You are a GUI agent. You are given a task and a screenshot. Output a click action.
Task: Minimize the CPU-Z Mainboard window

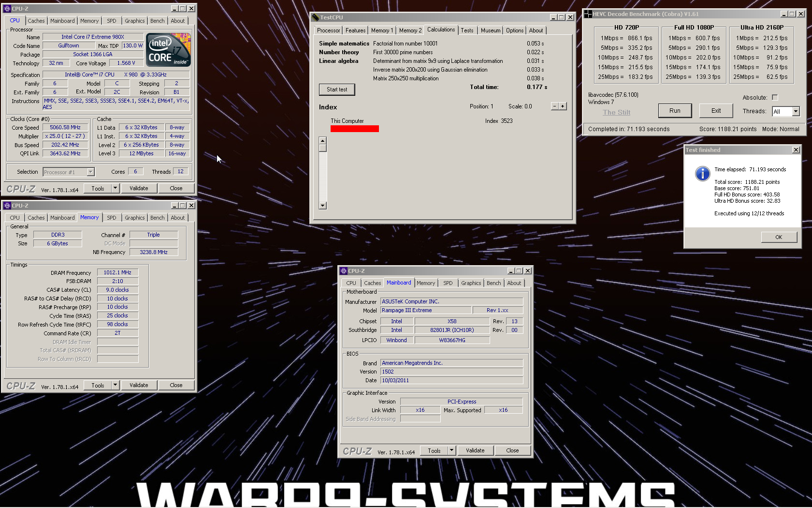click(511, 271)
